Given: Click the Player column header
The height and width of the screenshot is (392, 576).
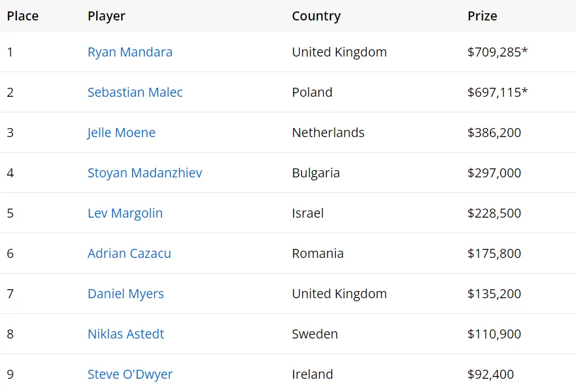Looking at the screenshot, I should [x=106, y=16].
